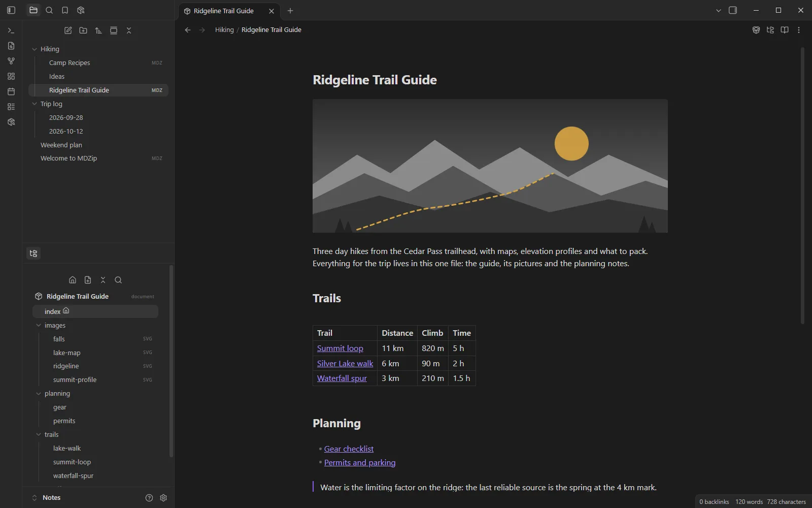Add a new file inside the document panel
This screenshot has height=508, width=812.
[88, 280]
